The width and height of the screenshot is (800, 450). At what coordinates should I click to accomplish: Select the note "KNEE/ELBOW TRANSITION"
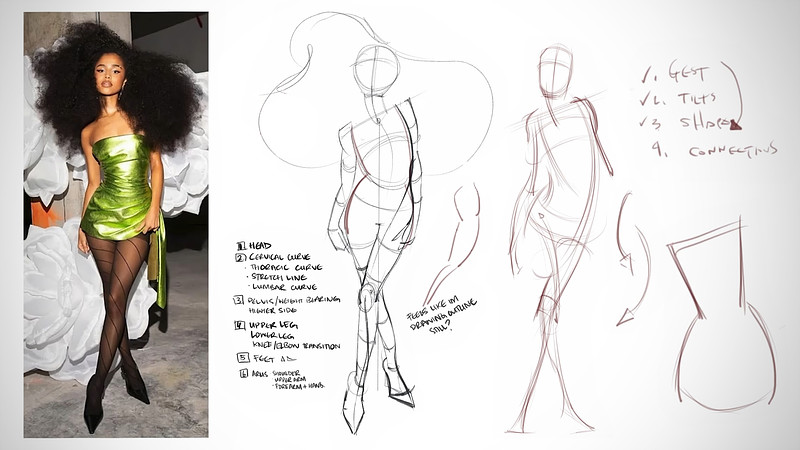coord(295,345)
